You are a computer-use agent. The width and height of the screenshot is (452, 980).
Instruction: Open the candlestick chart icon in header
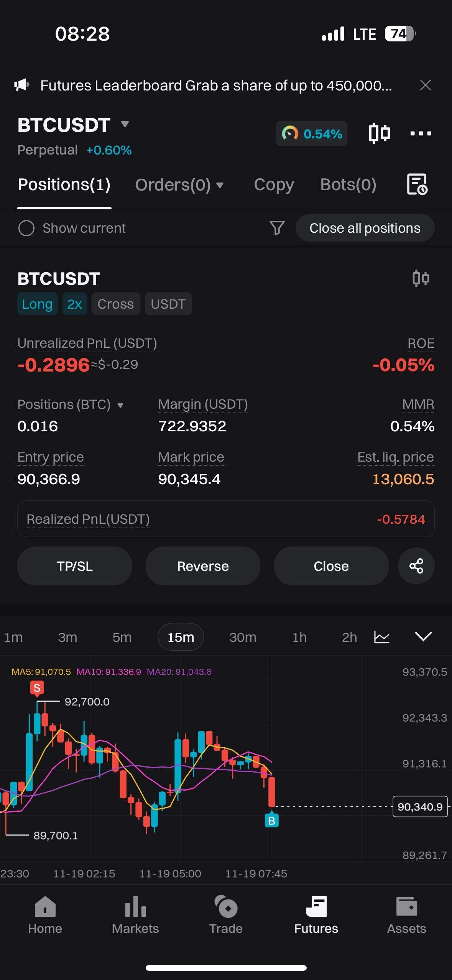coord(379,133)
